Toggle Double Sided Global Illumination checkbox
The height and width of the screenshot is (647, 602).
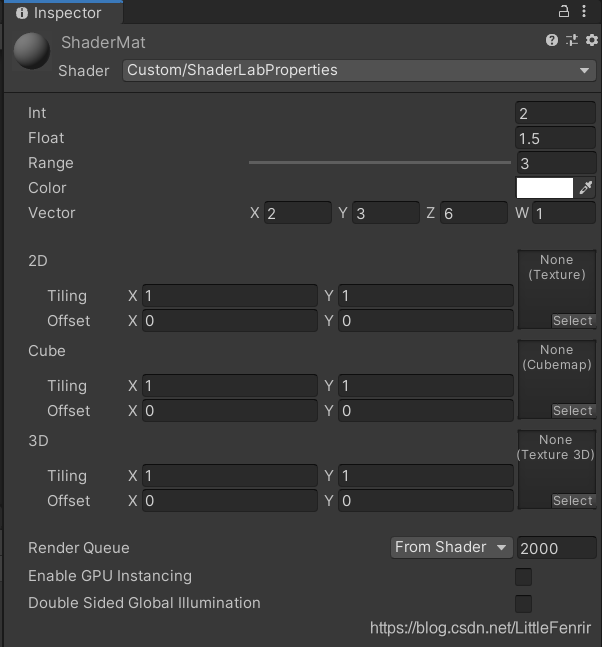(x=523, y=604)
